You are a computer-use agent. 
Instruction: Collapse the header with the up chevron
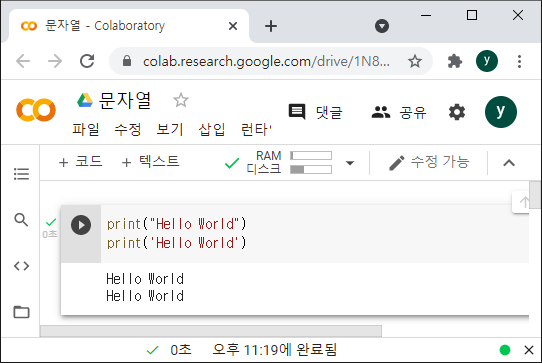click(x=509, y=163)
